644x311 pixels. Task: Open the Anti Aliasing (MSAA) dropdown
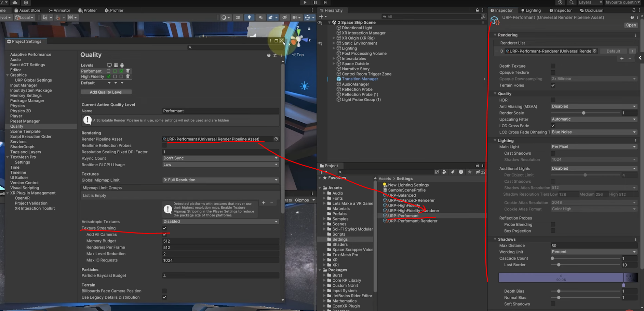click(x=594, y=106)
